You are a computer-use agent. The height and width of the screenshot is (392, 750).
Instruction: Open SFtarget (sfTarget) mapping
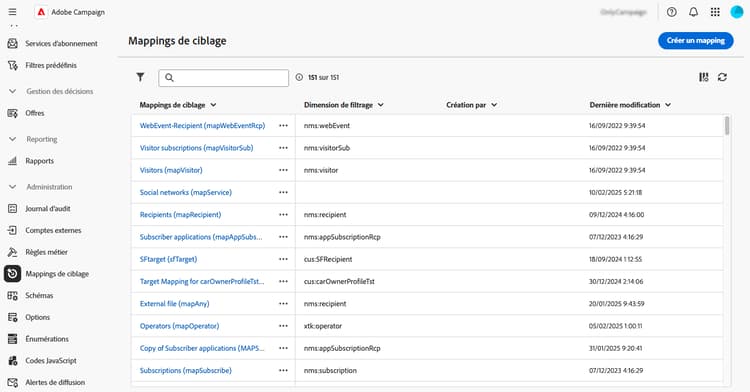click(x=168, y=259)
